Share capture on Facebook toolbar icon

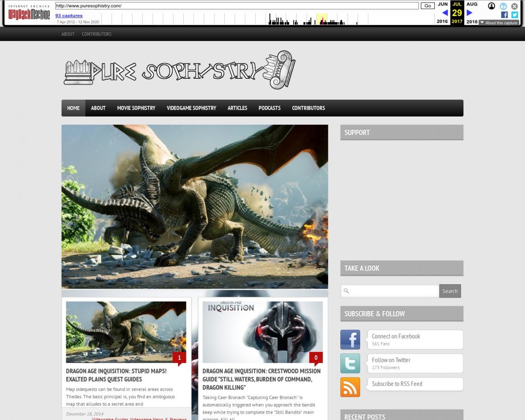[x=504, y=15]
